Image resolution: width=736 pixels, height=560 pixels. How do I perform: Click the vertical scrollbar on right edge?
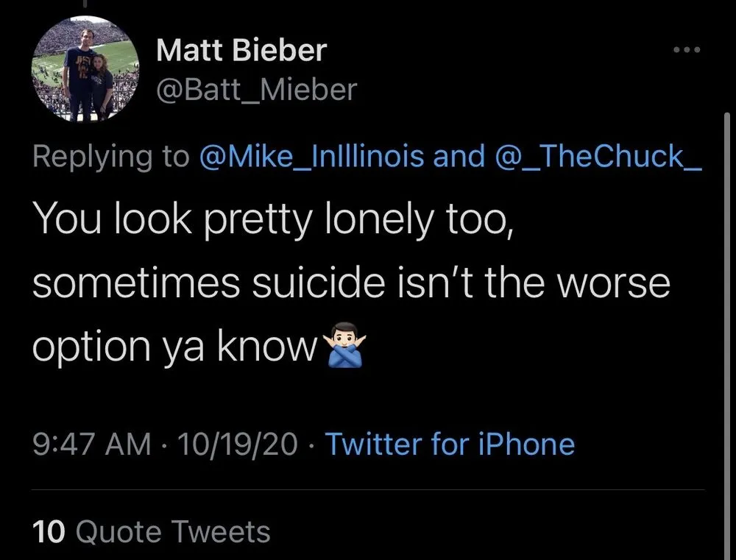coord(726,294)
